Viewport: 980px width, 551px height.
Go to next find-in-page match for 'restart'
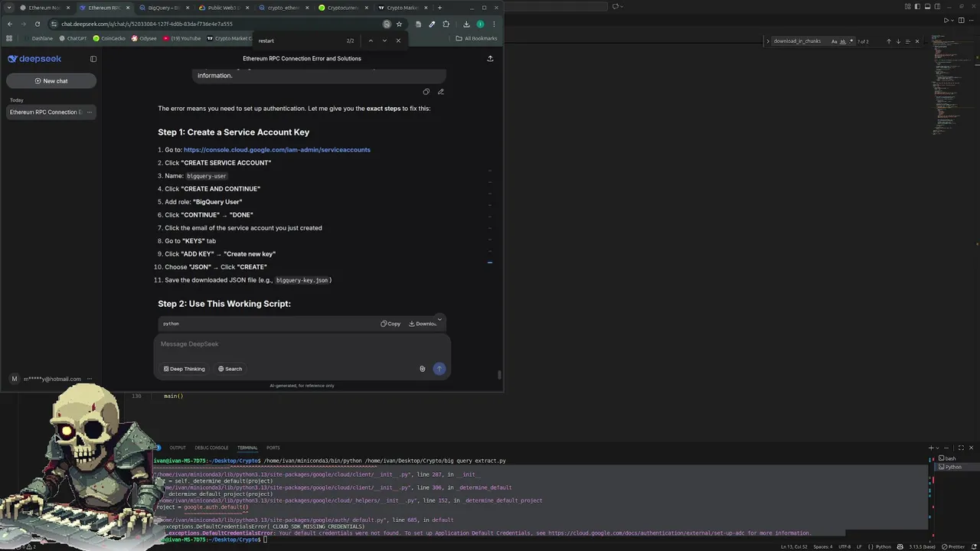[x=384, y=41]
